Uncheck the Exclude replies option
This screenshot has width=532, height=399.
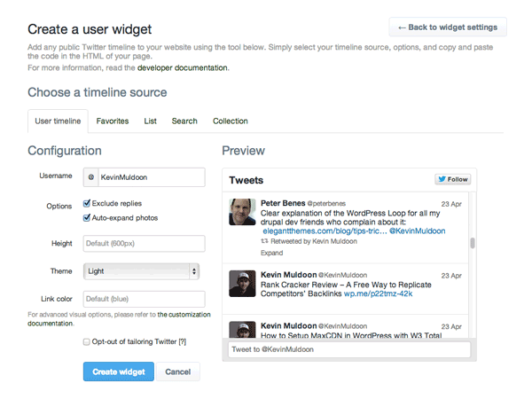[x=87, y=203]
